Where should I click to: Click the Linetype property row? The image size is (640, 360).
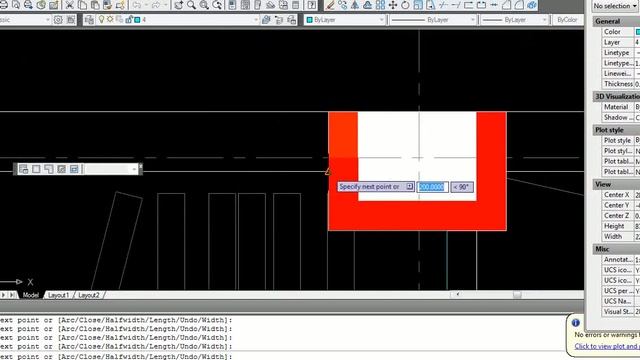click(x=620, y=53)
